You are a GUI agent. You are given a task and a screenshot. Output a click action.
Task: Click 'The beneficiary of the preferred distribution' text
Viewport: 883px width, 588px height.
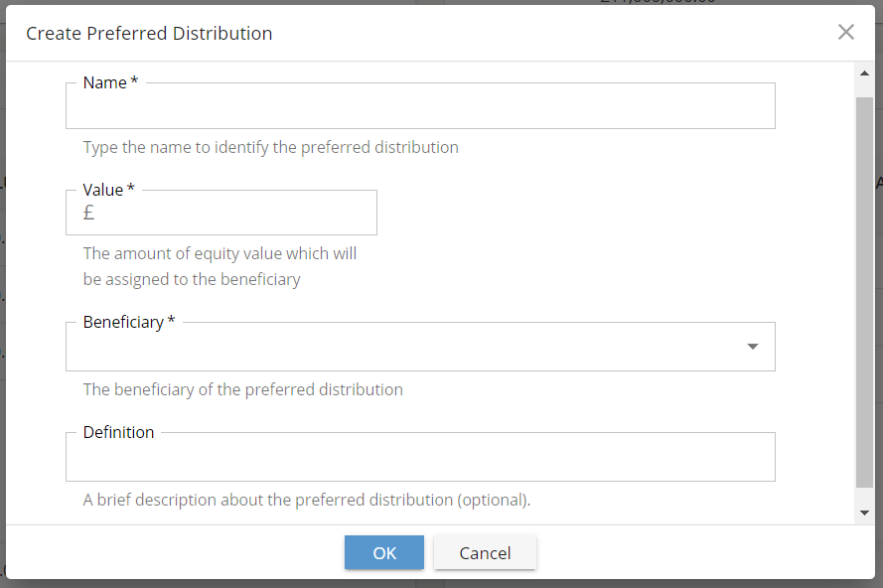click(243, 389)
